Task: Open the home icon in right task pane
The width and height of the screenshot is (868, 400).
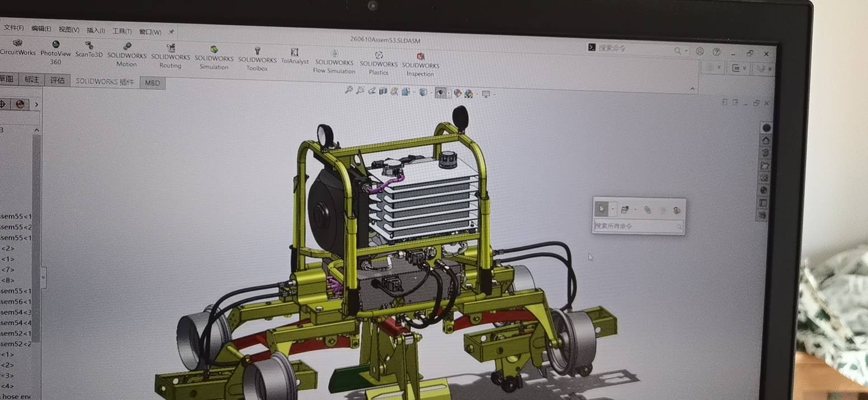Action: (x=766, y=140)
